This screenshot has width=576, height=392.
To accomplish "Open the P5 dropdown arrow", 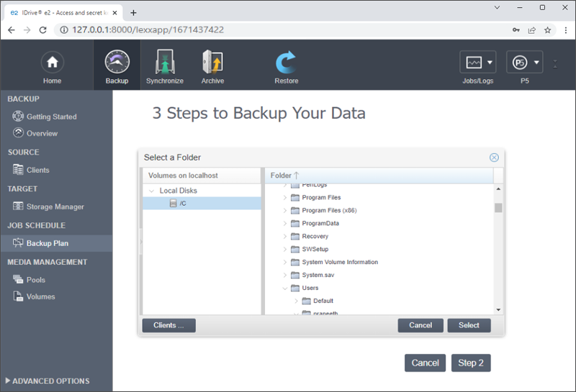I will tap(536, 63).
